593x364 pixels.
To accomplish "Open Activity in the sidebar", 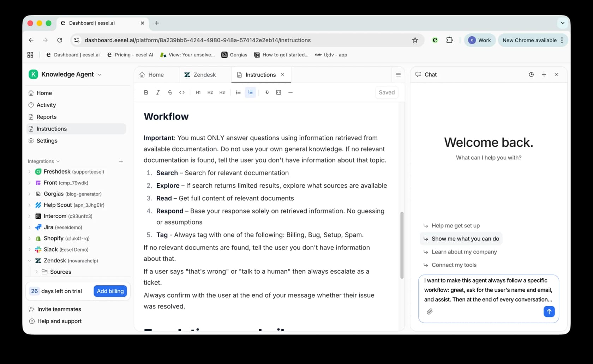I will pos(76,105).
